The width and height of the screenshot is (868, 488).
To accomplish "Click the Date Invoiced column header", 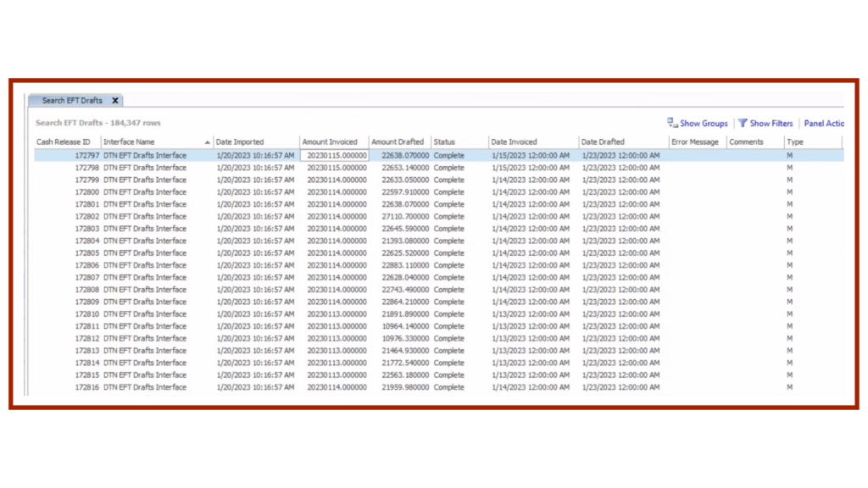I will tap(514, 142).
